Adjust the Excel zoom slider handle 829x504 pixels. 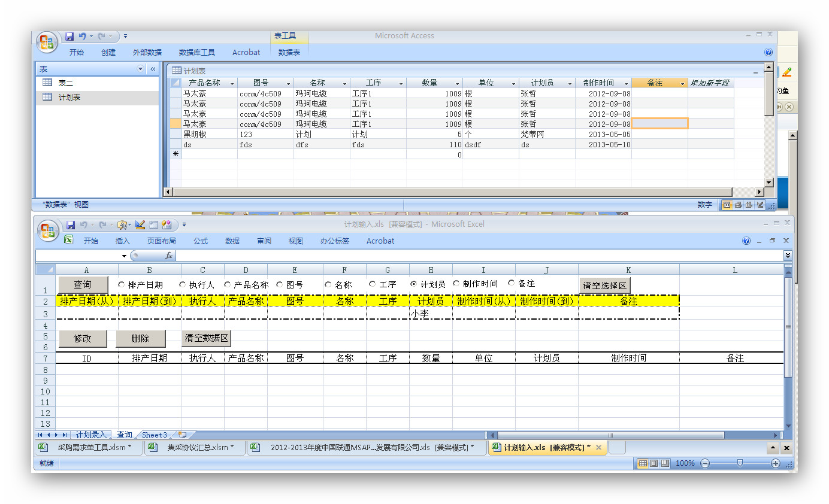[x=740, y=463]
